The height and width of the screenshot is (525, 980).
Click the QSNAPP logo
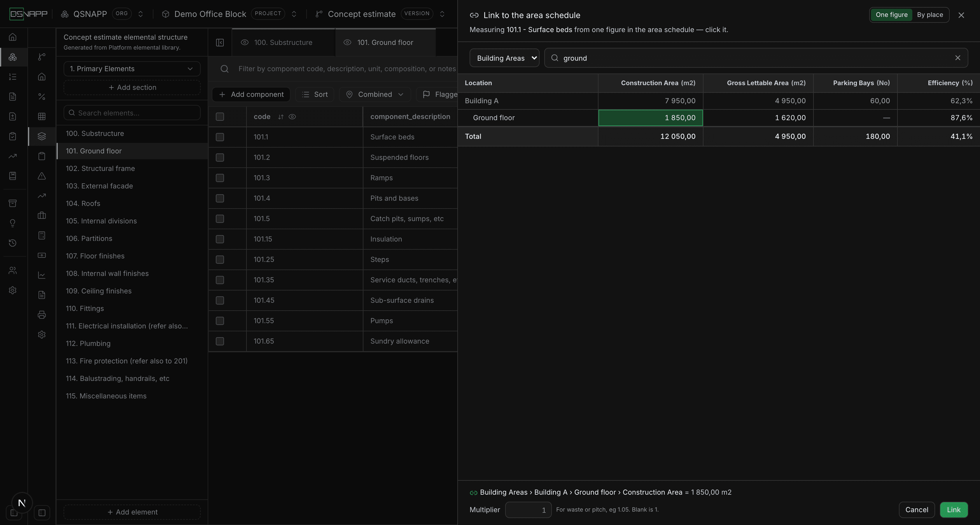29,14
